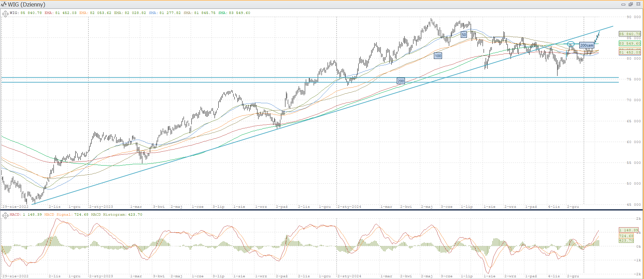This screenshot has width=644, height=279.
Task: Click the 83 549.60 price axis tag
Action: click(x=630, y=44)
